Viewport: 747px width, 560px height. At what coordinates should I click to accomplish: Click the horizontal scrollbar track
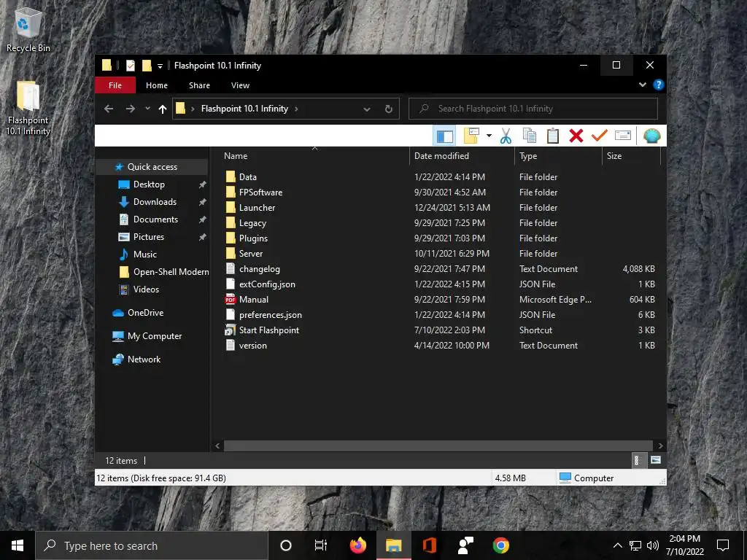(x=438, y=446)
